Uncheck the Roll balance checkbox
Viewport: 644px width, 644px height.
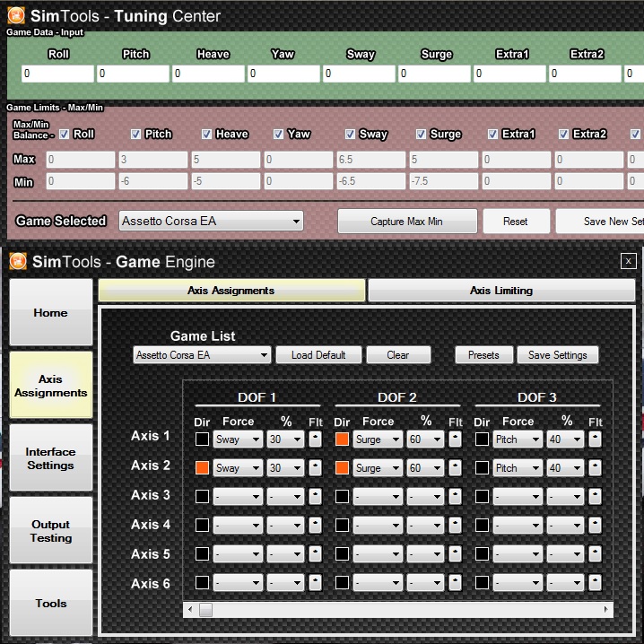(x=64, y=135)
